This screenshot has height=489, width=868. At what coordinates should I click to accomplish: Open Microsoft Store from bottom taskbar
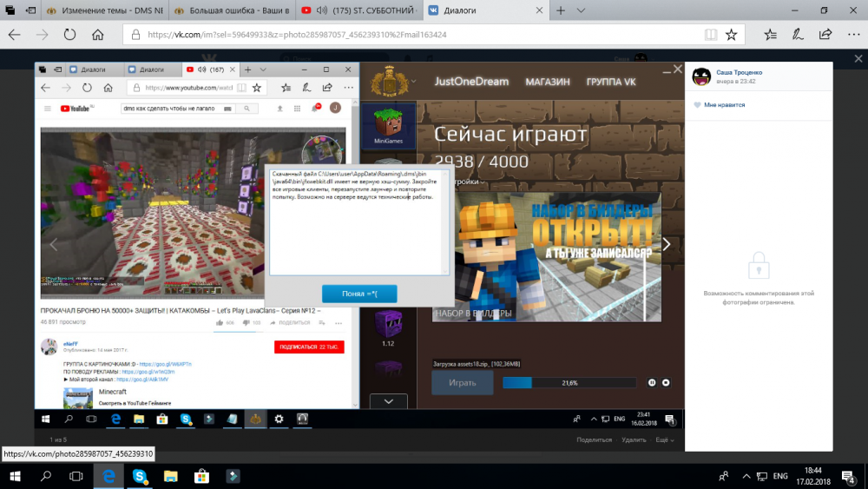(201, 476)
